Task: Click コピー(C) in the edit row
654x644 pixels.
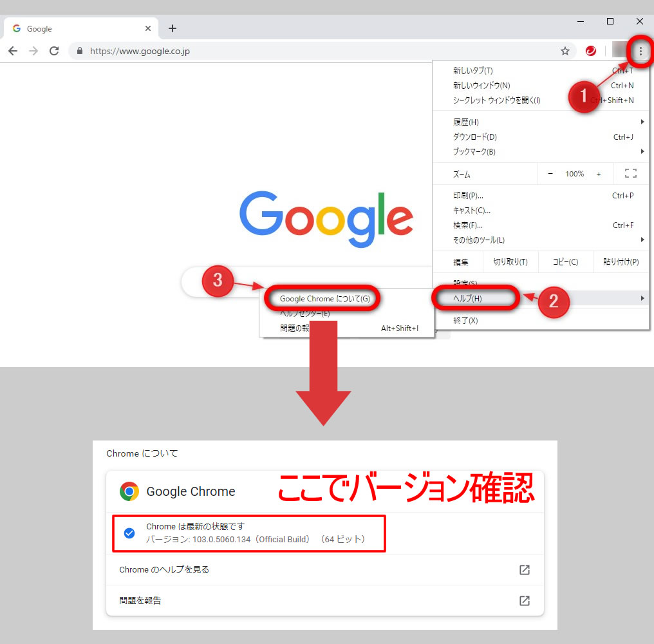Action: (566, 261)
